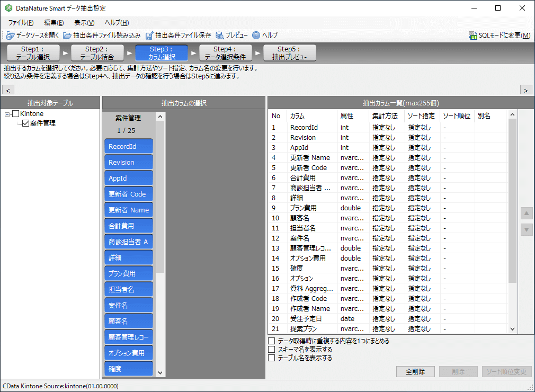This screenshot has height=392, width=535.
Task: Click column selection list scrollbar thumb
Action: 160,197
